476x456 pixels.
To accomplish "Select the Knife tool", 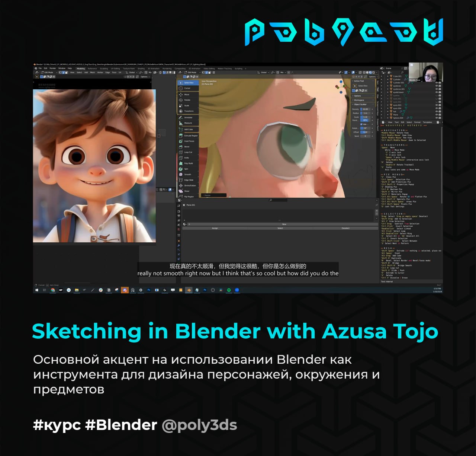I will (x=188, y=158).
